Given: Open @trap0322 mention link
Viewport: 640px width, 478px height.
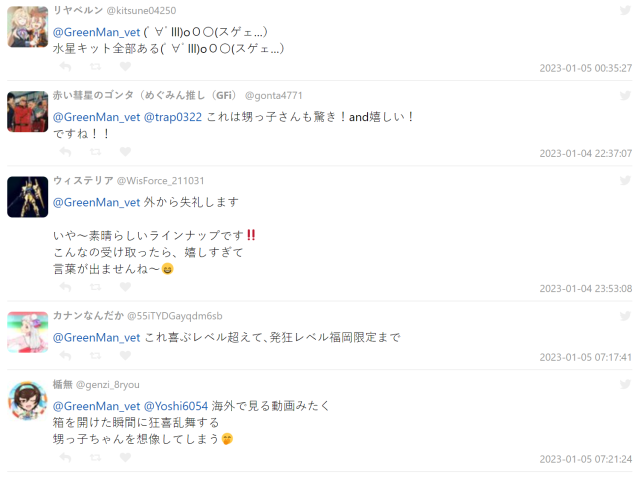Looking at the screenshot, I should point(173,117).
